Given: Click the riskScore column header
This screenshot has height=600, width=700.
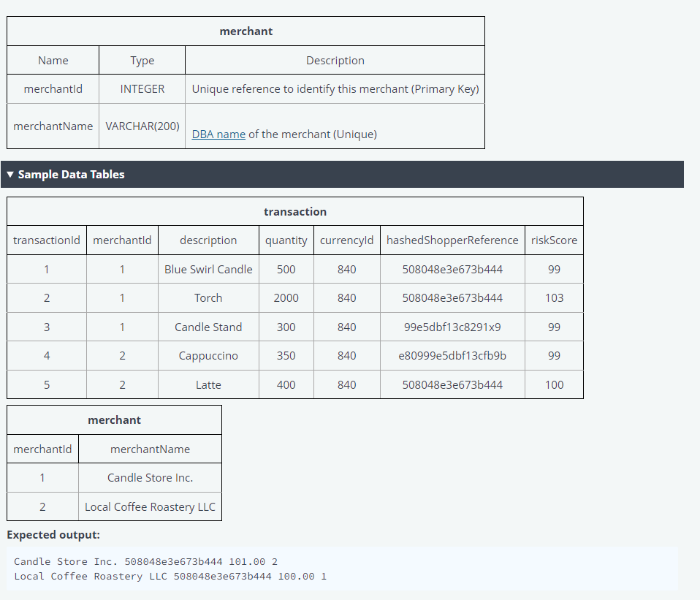Looking at the screenshot, I should tap(554, 240).
